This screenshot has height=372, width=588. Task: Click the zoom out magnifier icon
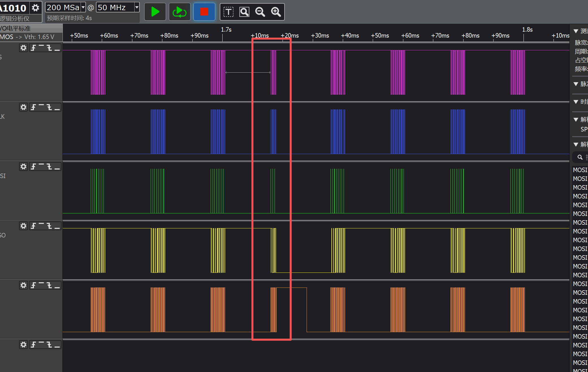(260, 12)
